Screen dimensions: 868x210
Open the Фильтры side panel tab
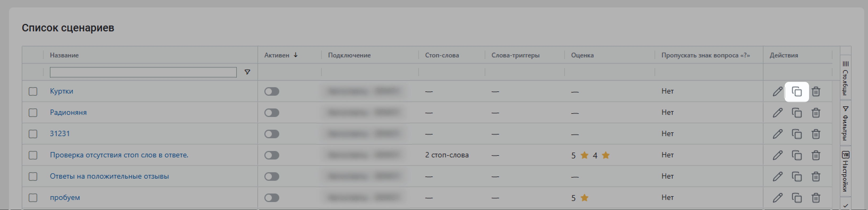click(845, 123)
